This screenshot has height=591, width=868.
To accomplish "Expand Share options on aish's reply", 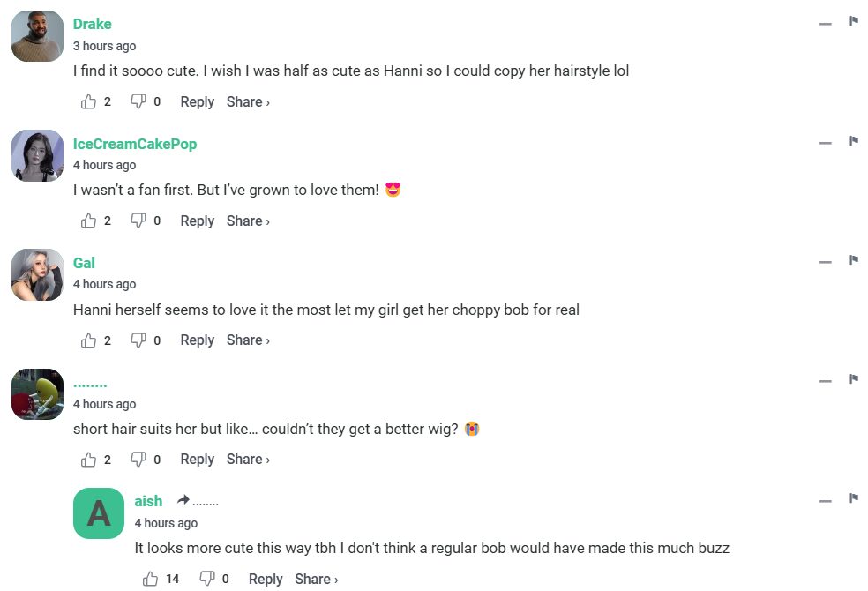I will tap(316, 580).
